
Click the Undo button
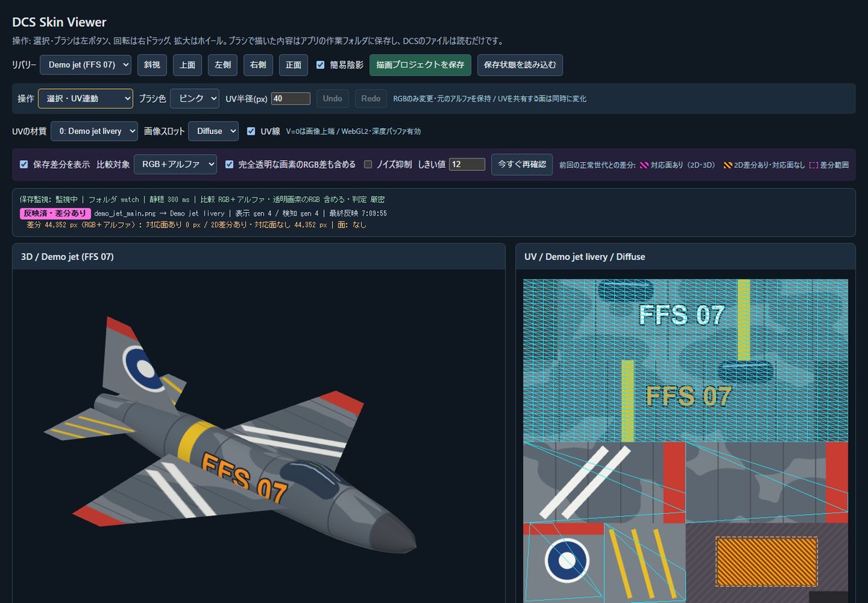333,98
